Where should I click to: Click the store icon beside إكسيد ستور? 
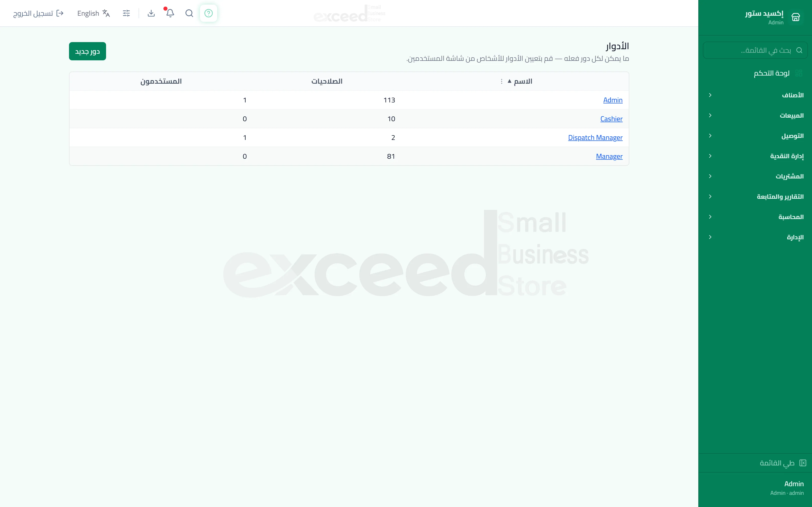796,17
